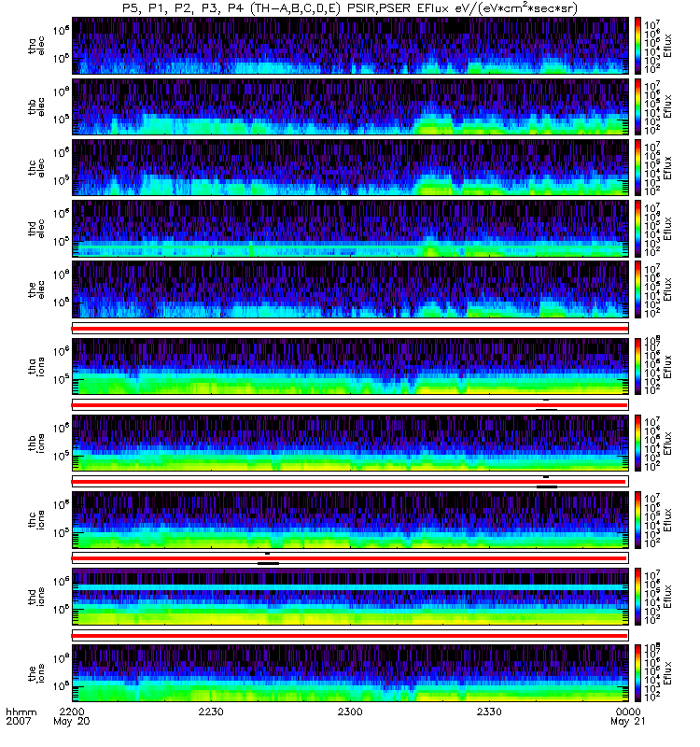This screenshot has width=700, height=747.
Task: Click the Eflux label beside tha elec color bar
Action: [667, 46]
